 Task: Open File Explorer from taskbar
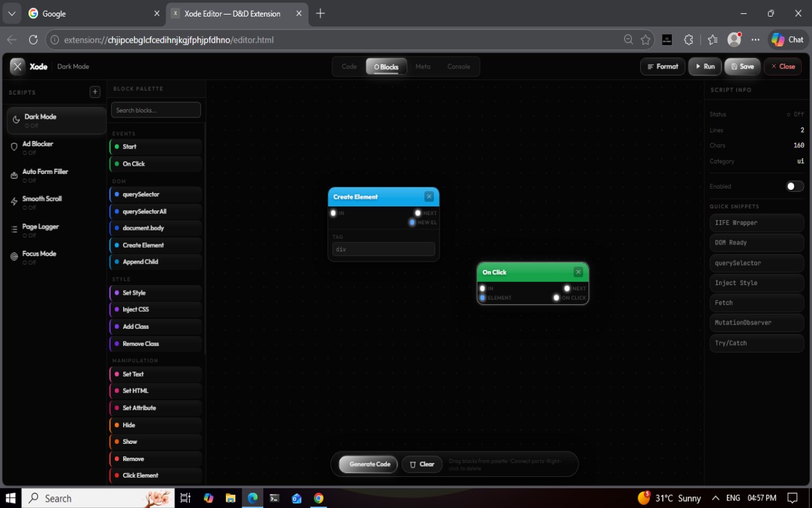click(230, 498)
